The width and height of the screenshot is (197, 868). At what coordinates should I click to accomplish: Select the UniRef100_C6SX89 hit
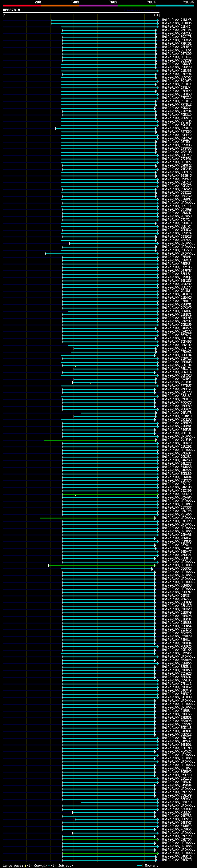coord(176,61)
